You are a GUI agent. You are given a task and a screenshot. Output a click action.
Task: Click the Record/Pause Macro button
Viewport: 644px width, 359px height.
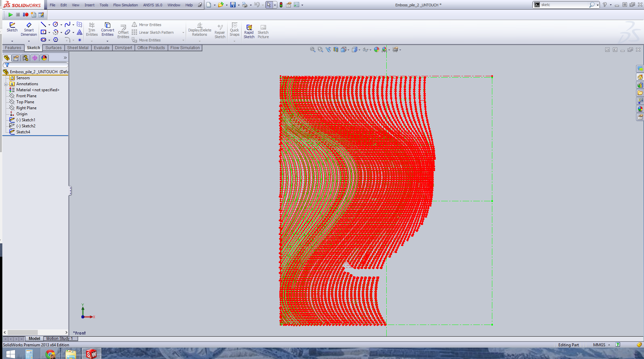pyautogui.click(x=26, y=15)
